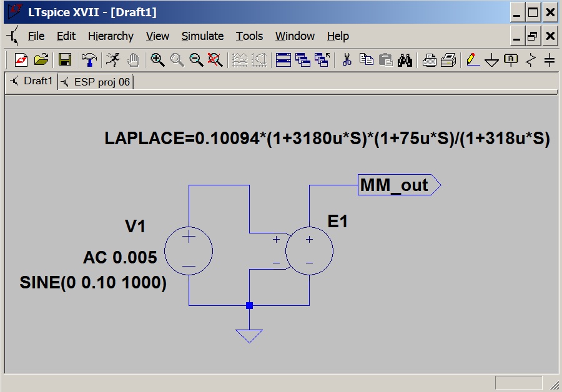
Task: Click the AC 0.005 value text
Action: 120,257
